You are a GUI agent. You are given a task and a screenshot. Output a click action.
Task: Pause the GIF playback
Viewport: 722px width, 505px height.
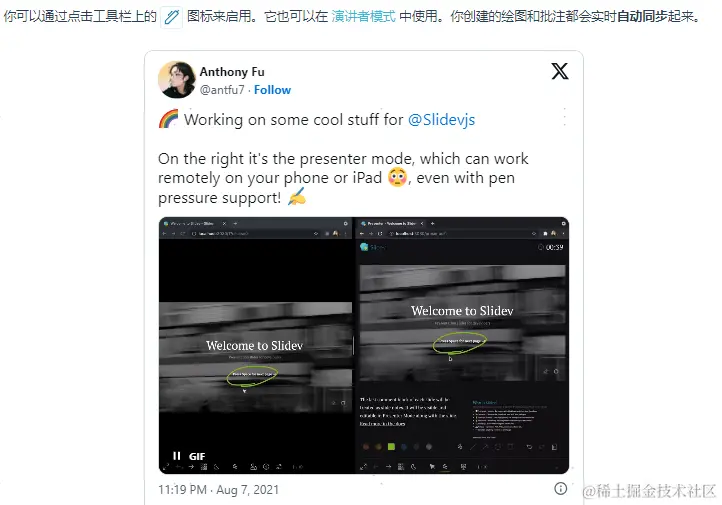pyautogui.click(x=177, y=456)
